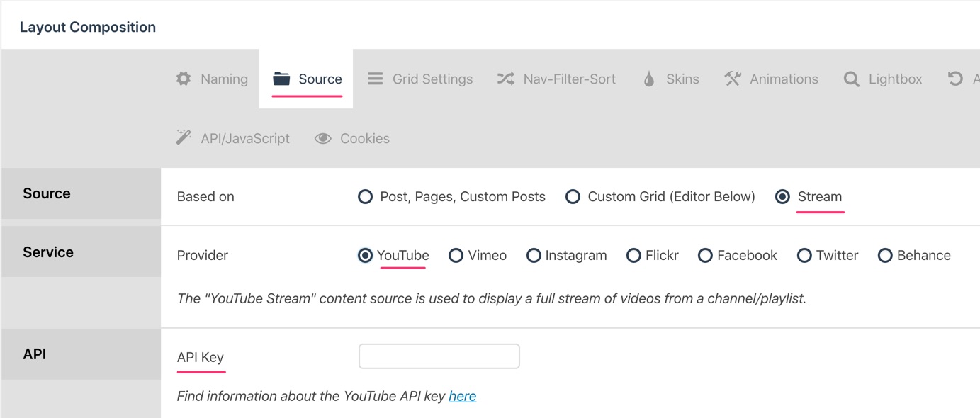
Task: Open the Skins tab
Action: point(671,79)
